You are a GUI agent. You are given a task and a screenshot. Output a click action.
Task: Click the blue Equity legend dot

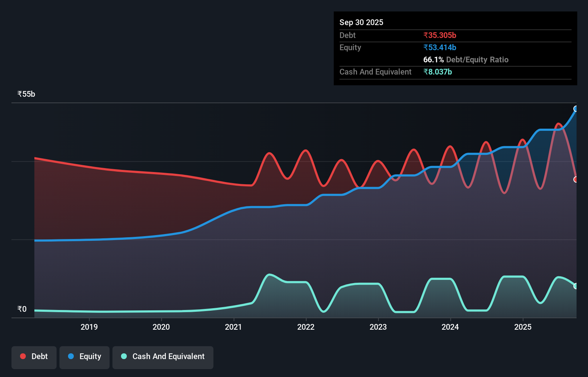71,356
